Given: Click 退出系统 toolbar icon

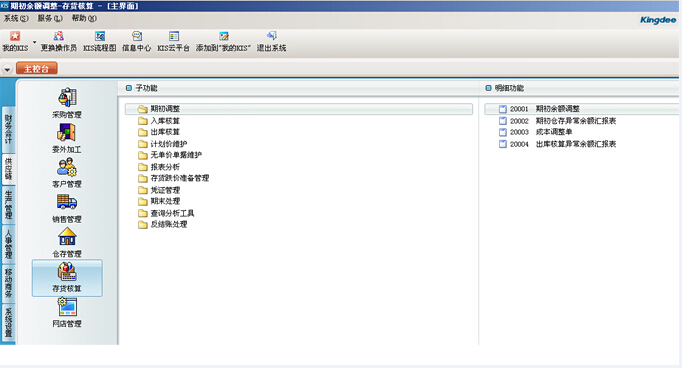Looking at the screenshot, I should click(271, 36).
